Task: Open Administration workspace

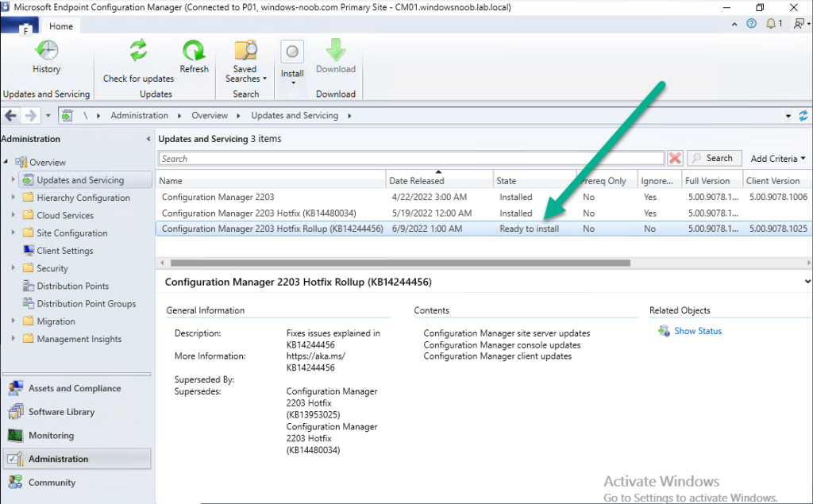Action: coord(77,459)
